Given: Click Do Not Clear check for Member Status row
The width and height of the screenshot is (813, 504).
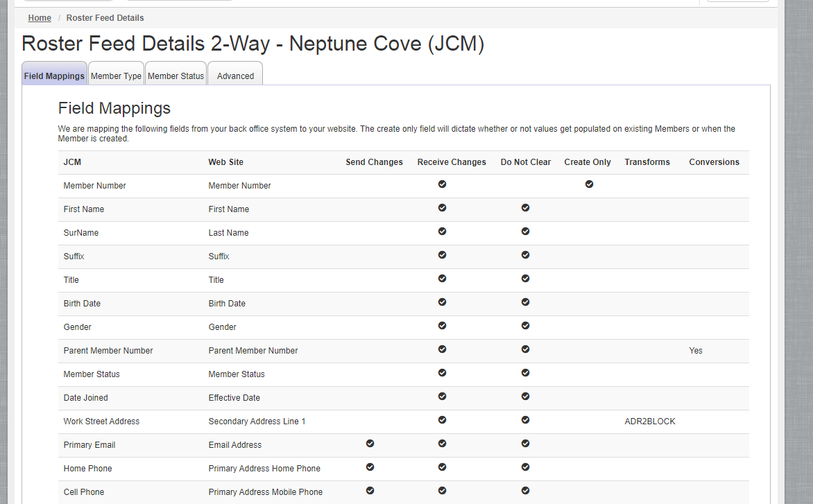Looking at the screenshot, I should click(525, 373).
